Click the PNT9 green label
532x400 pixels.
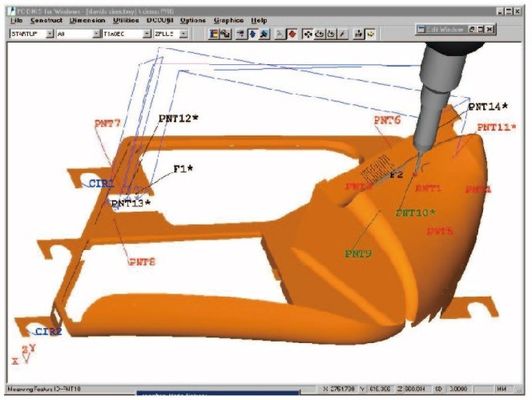[x=359, y=254]
